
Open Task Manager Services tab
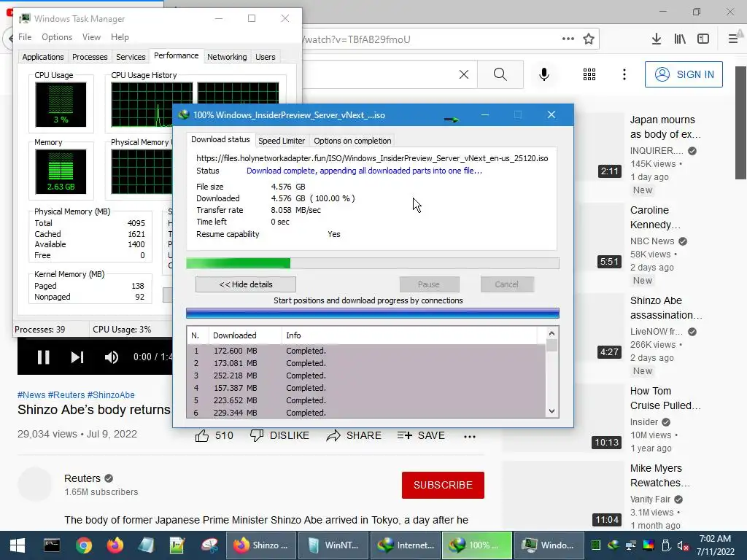tap(131, 57)
